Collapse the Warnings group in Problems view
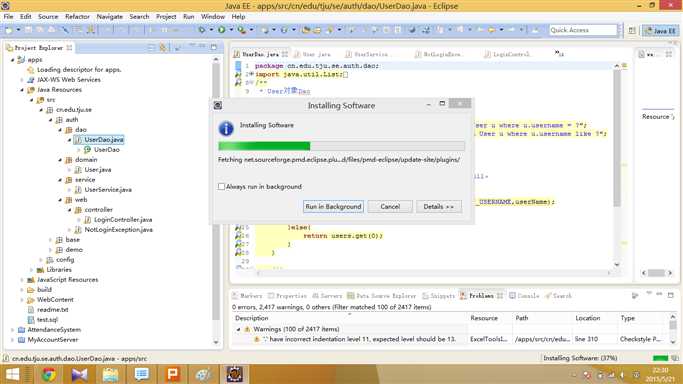683x384 pixels. pyautogui.click(x=238, y=329)
